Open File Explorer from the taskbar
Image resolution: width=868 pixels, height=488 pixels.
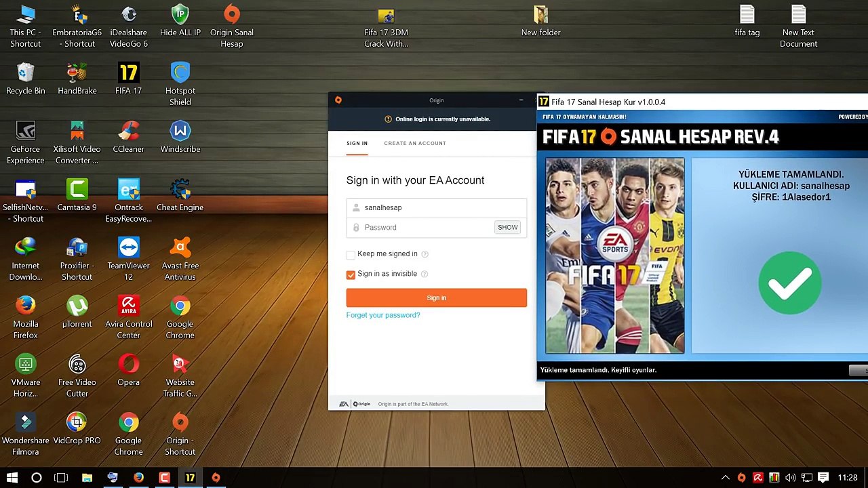(87, 478)
